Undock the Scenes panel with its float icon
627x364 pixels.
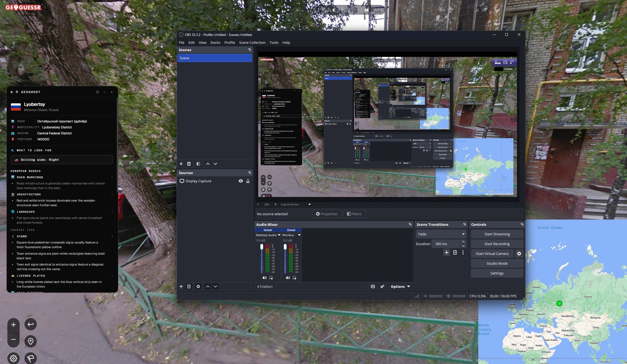[x=249, y=50]
